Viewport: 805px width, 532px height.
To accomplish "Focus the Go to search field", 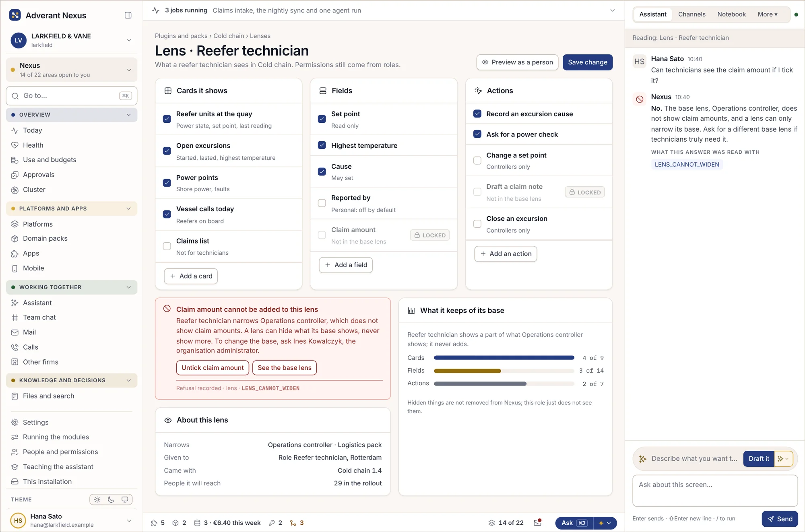I will point(72,96).
